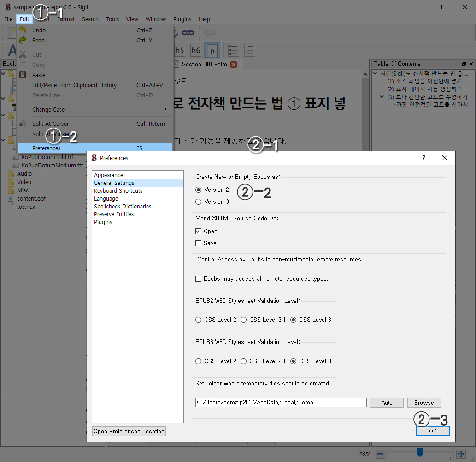Apply h5 heading style
476x462 pixels.
click(x=180, y=50)
